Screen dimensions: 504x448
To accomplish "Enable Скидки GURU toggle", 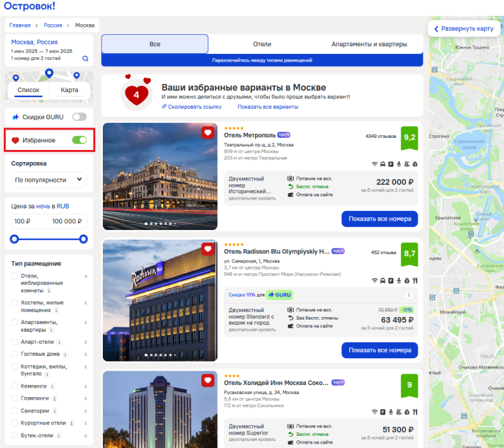I will [x=79, y=117].
